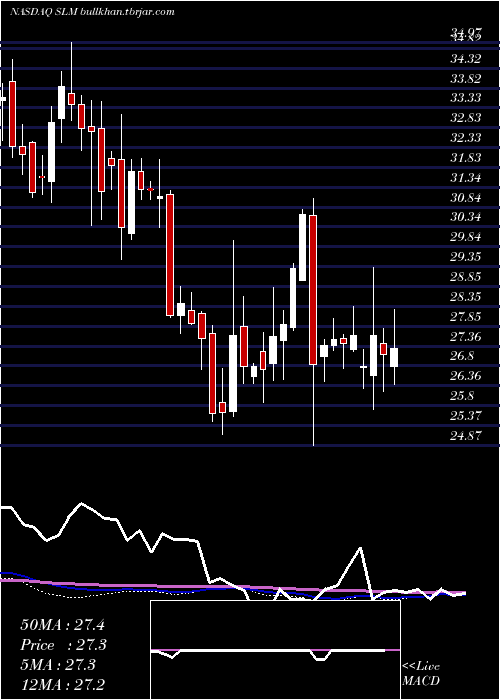Screen dimensions: 500x700
Task: Click the 33.33 price axis label
Action: (x=466, y=98)
